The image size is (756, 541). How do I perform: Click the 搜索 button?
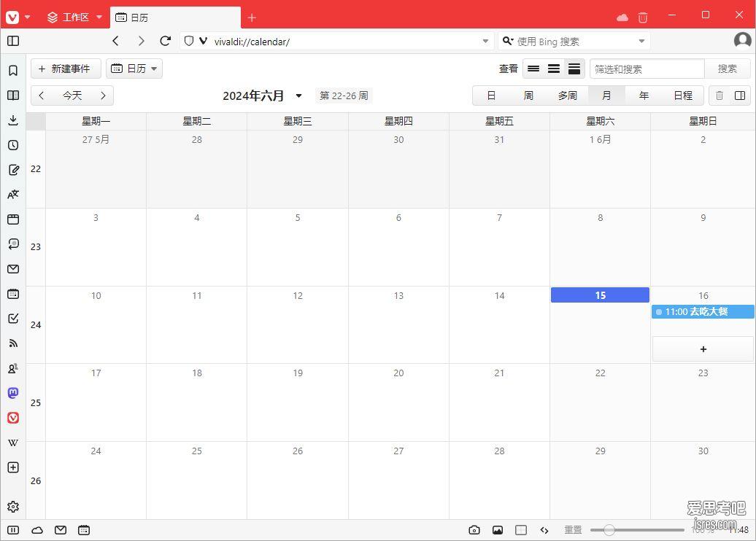[727, 69]
